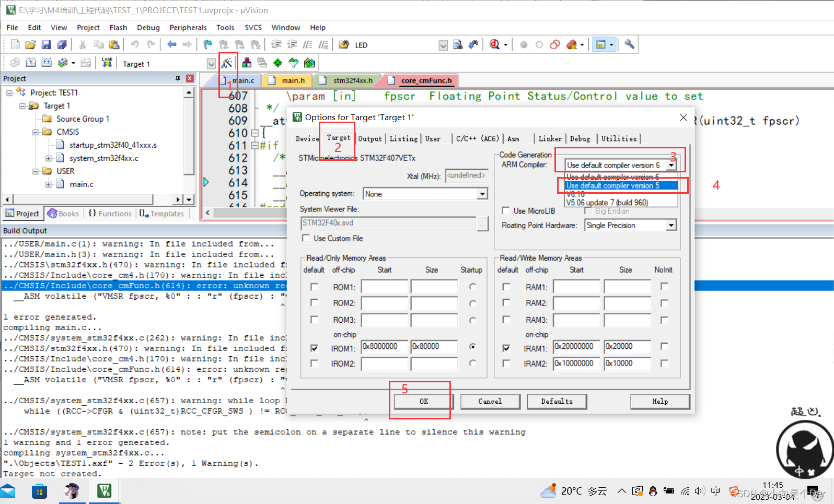Expand system_stm32f4xx.c in project tree
Viewport: 834px width, 504px height.
pos(49,158)
